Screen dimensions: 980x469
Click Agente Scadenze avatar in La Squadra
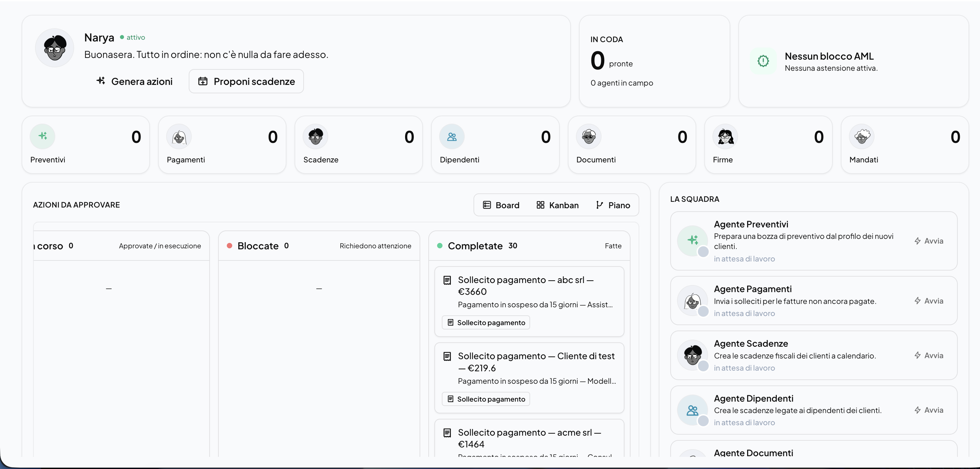point(693,355)
